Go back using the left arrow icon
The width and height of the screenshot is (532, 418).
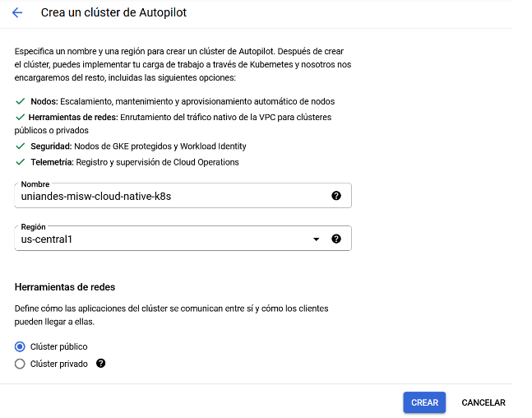(x=17, y=13)
